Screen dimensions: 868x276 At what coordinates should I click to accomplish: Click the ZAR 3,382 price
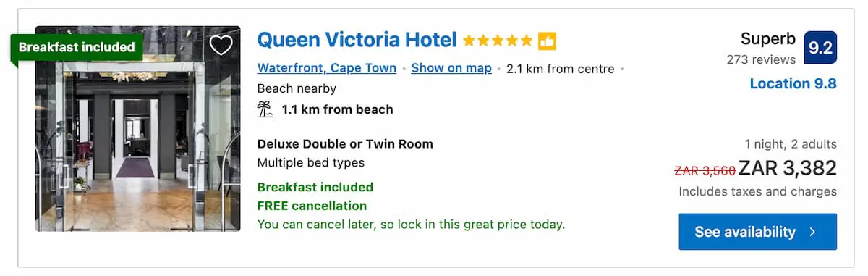(x=788, y=169)
